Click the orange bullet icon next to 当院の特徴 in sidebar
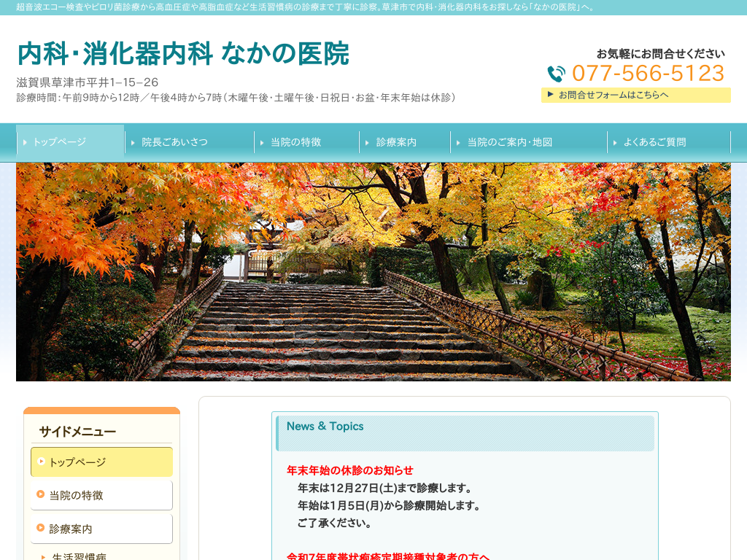747x560 pixels. [x=41, y=494]
